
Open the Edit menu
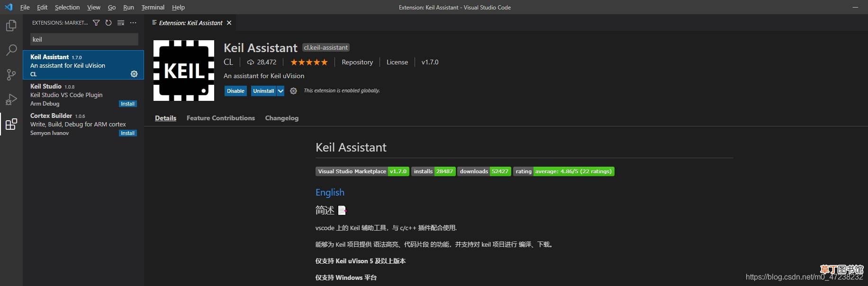42,7
